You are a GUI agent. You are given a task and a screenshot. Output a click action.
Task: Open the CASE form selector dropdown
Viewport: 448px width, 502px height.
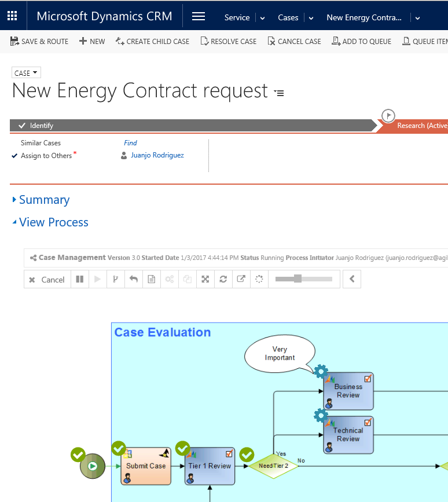(x=26, y=73)
